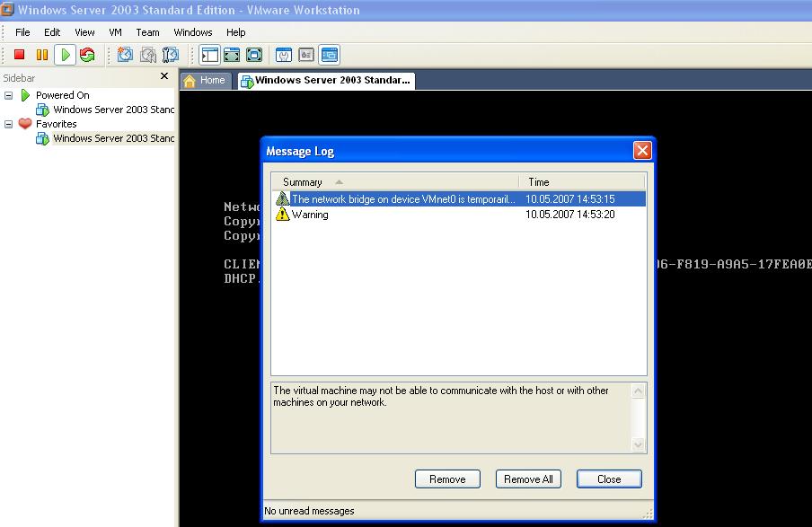Click the Revert to snapshot icon
Screen dimensions: 812x527
147,55
